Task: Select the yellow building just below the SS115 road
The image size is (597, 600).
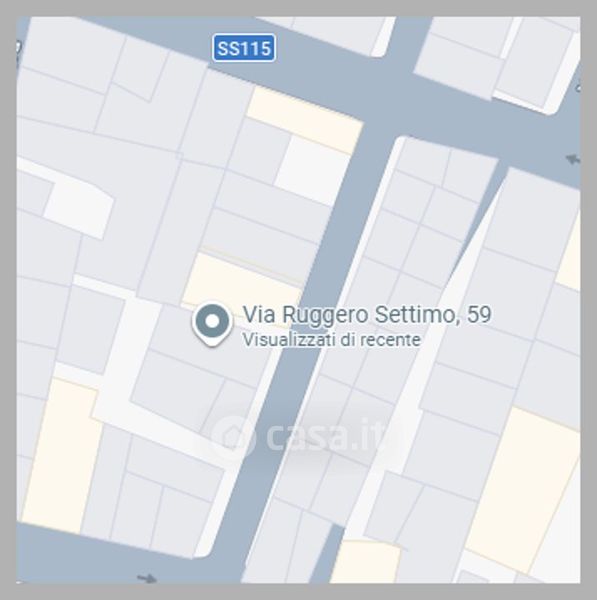Action: (x=304, y=119)
